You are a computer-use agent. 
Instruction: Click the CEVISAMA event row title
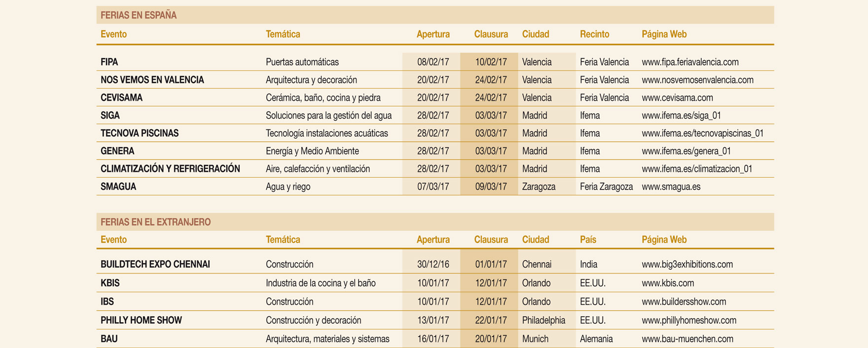(x=121, y=98)
